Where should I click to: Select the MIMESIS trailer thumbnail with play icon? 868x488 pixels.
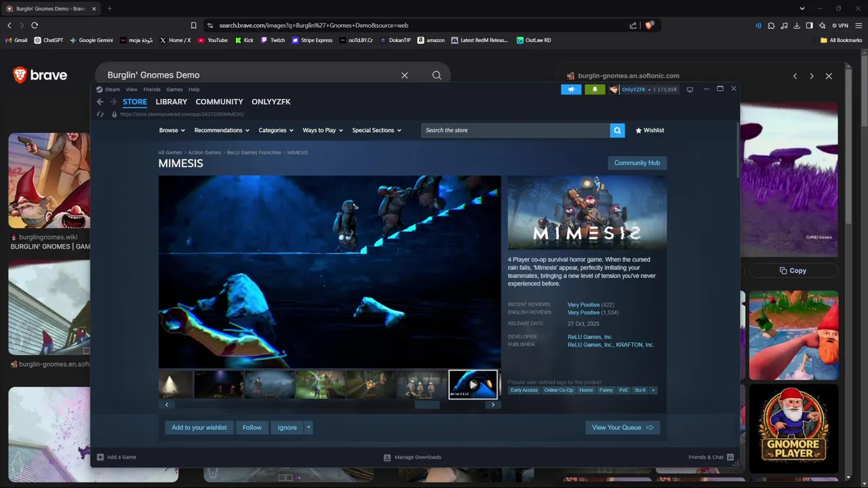pos(473,384)
